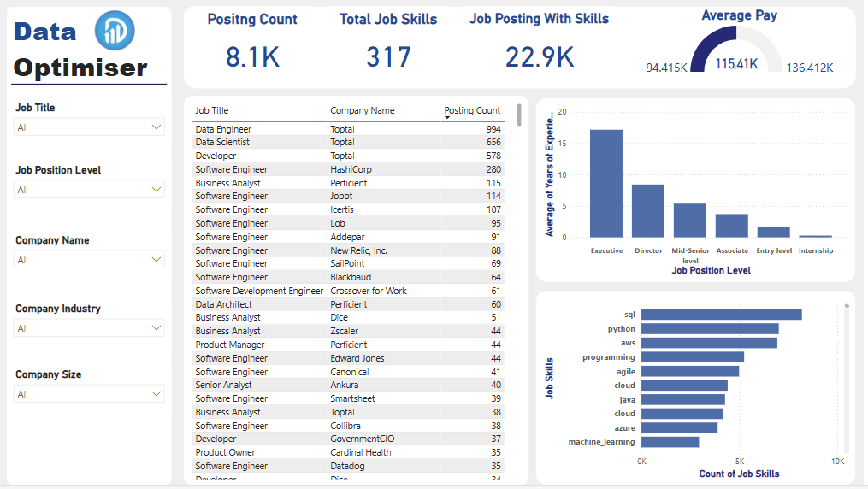Select the Executive bar in experience chart
868x489 pixels.
[606, 184]
